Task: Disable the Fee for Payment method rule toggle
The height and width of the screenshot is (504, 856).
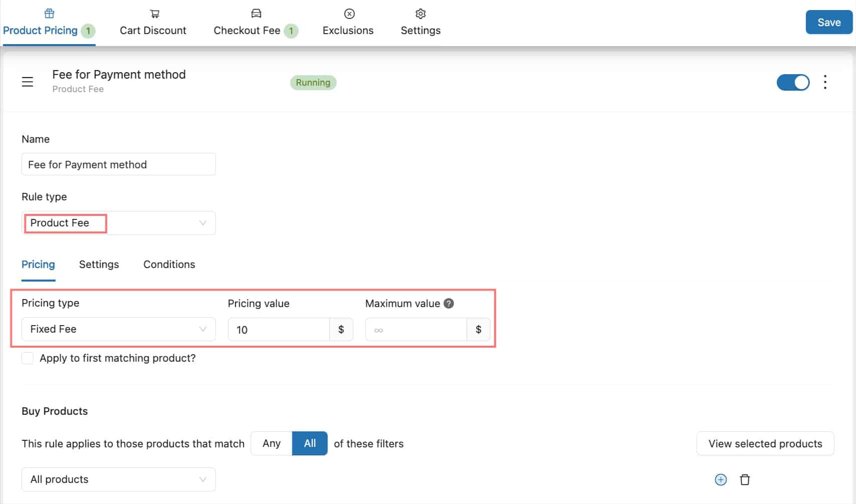Action: [x=793, y=82]
